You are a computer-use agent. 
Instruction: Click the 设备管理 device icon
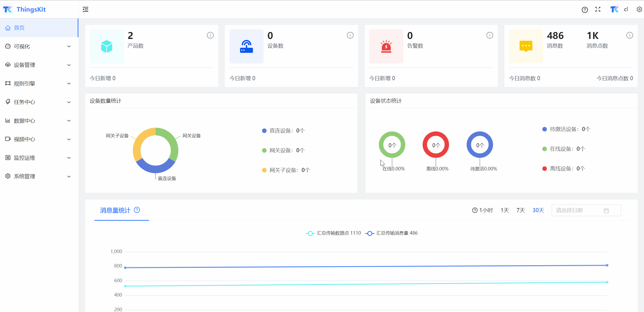8,65
